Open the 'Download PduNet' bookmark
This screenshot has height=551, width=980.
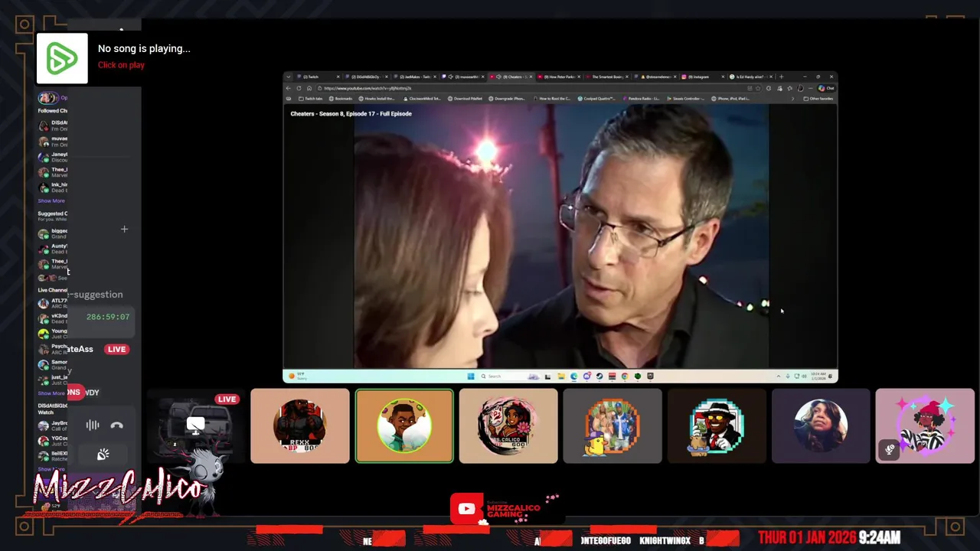tap(464, 99)
